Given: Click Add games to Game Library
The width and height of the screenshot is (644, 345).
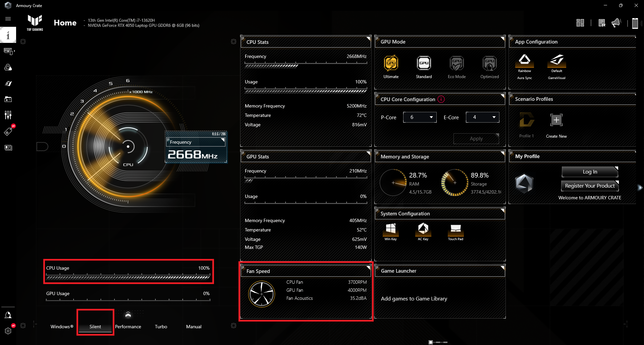Looking at the screenshot, I should coord(414,299).
